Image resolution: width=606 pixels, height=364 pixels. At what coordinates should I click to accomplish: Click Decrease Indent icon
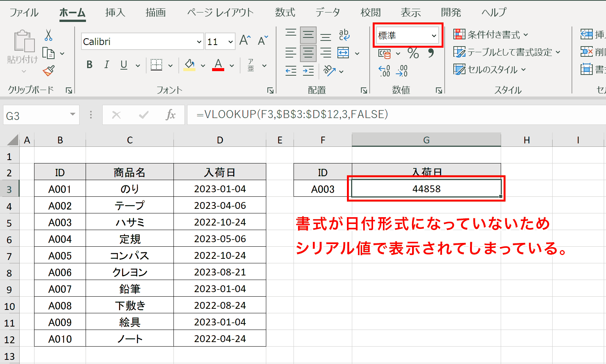tap(291, 71)
